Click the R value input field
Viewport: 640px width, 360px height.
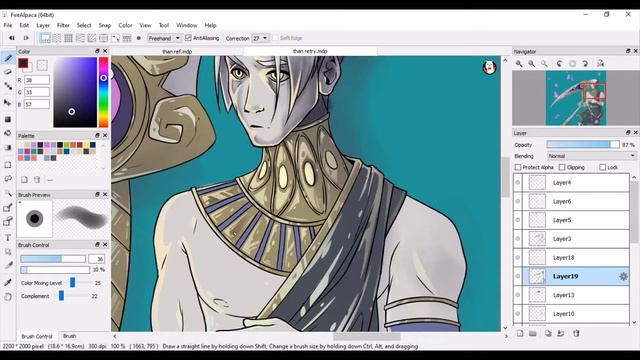pyautogui.click(x=37, y=80)
